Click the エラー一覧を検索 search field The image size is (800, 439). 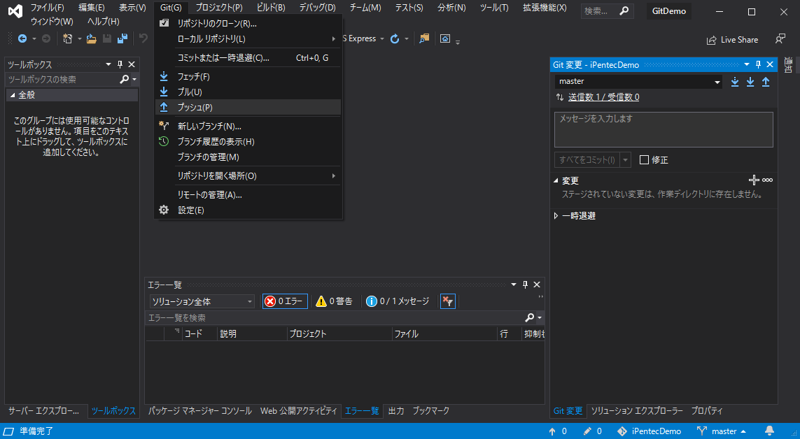tap(335, 318)
